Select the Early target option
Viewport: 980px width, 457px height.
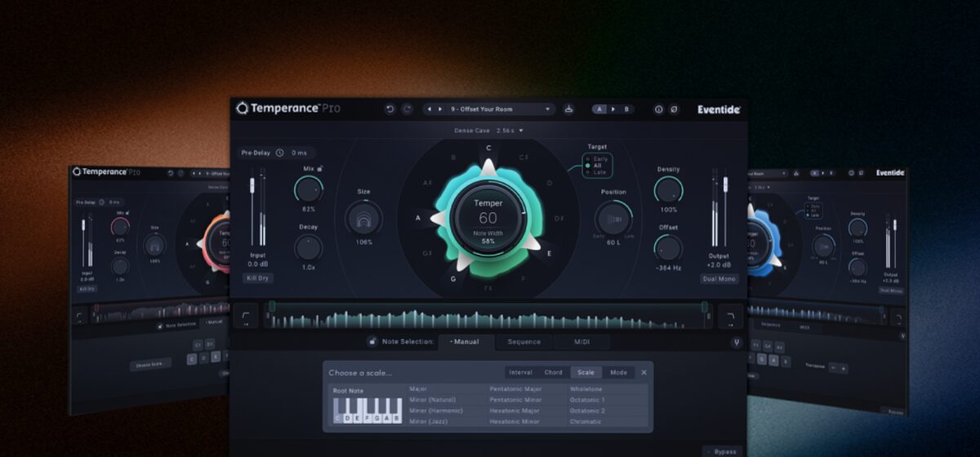(x=597, y=158)
